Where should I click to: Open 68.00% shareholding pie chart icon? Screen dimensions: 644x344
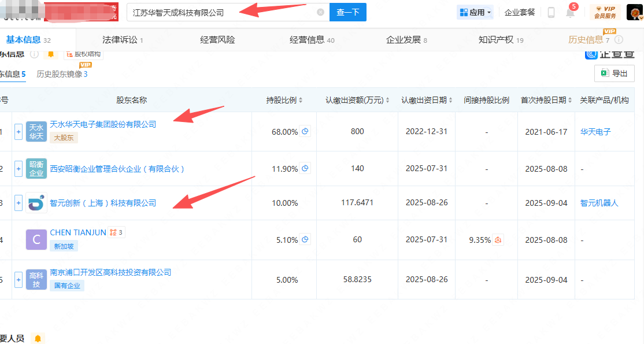click(305, 131)
